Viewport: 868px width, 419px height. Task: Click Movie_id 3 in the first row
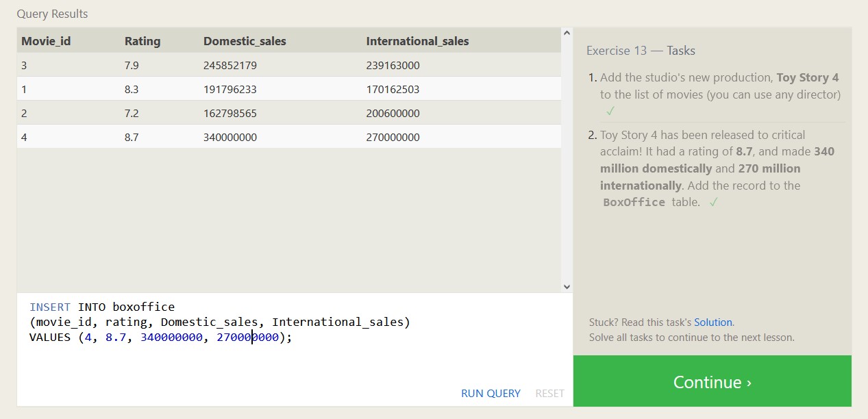[x=25, y=66]
